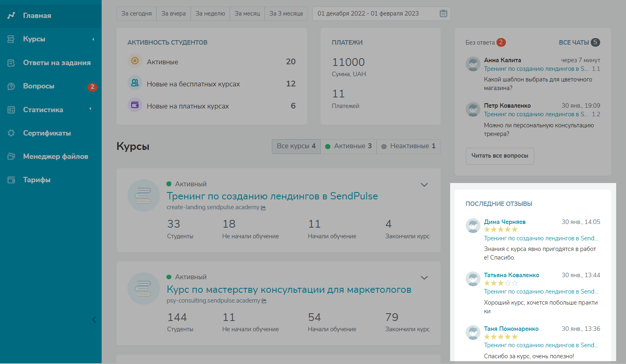
Task: Click the Ответы на задания icon
Action: click(x=11, y=63)
